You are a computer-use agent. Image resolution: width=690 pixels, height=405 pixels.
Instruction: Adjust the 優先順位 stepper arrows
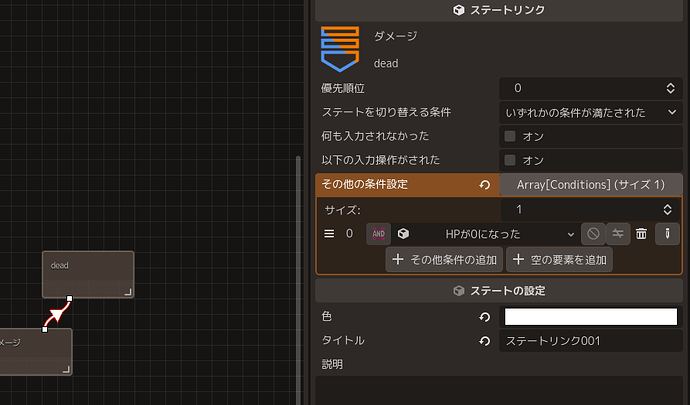[x=670, y=88]
